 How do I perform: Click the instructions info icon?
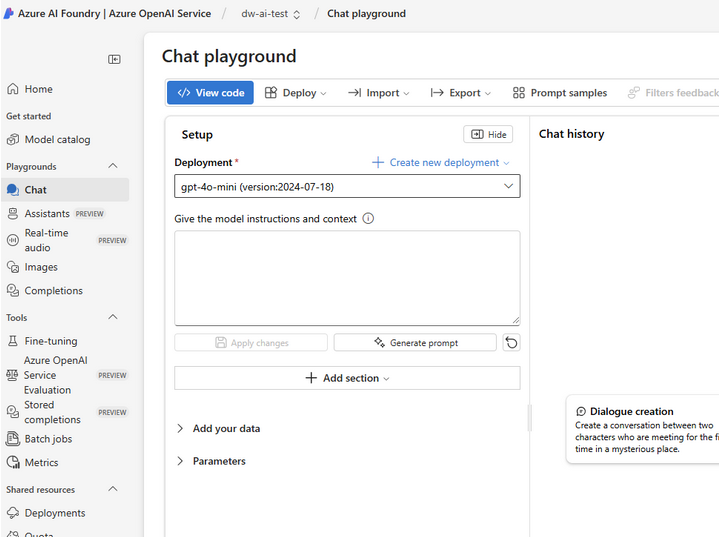(x=368, y=218)
